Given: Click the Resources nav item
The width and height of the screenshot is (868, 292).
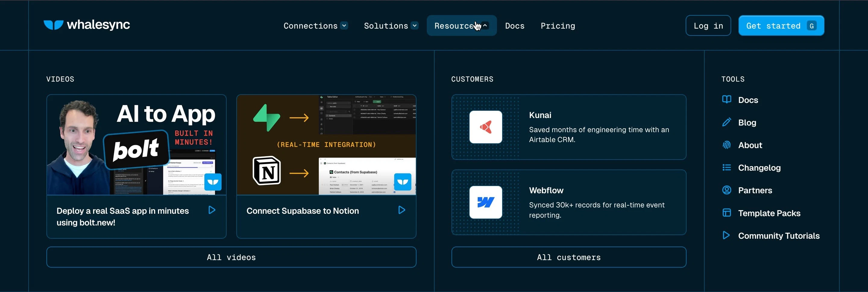Looking at the screenshot, I should (x=462, y=26).
